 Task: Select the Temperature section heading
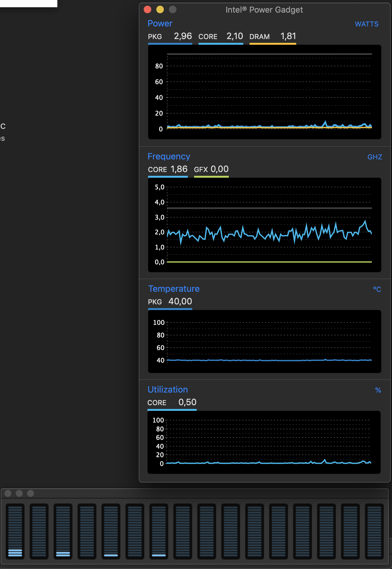[174, 289]
